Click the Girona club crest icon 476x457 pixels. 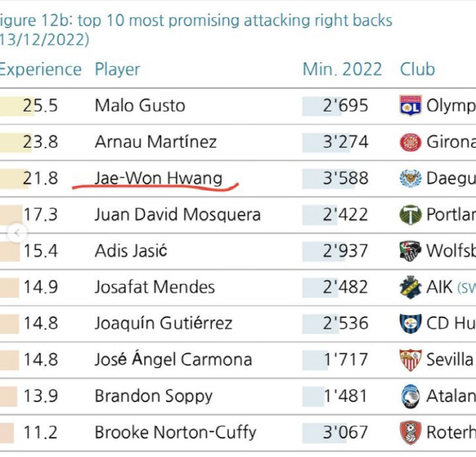click(411, 142)
